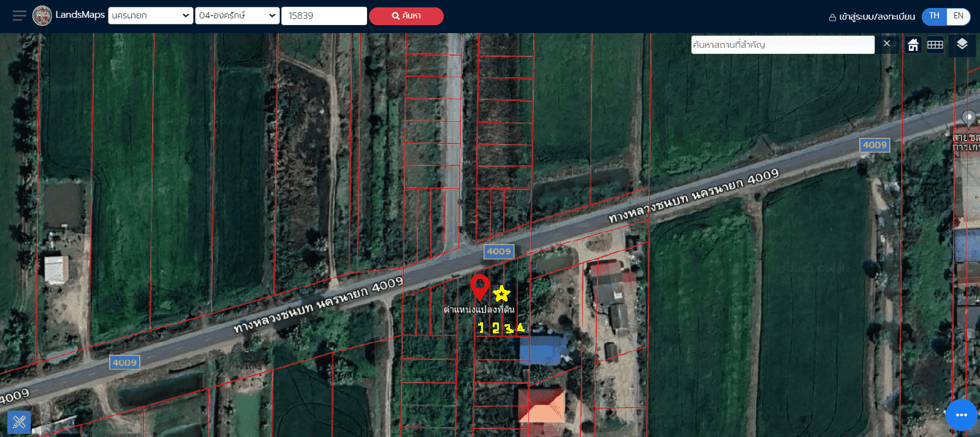The width and height of the screenshot is (980, 437).
Task: Open the district dropdown showing 04-องครักษ์
Action: coord(237,16)
